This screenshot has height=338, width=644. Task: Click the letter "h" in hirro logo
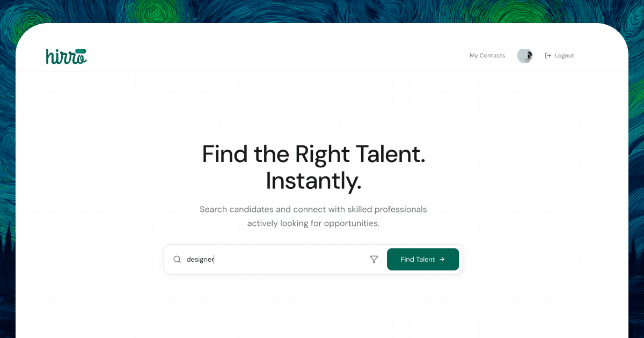49,56
